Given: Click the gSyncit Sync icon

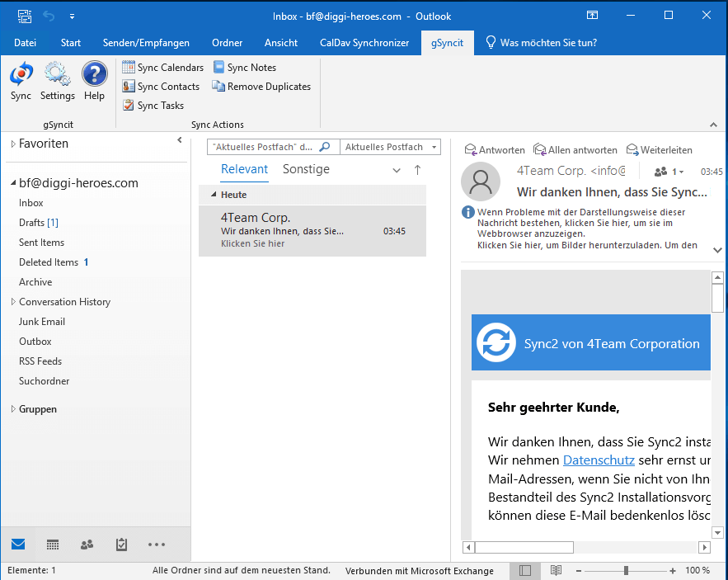Looking at the screenshot, I should click(x=21, y=74).
